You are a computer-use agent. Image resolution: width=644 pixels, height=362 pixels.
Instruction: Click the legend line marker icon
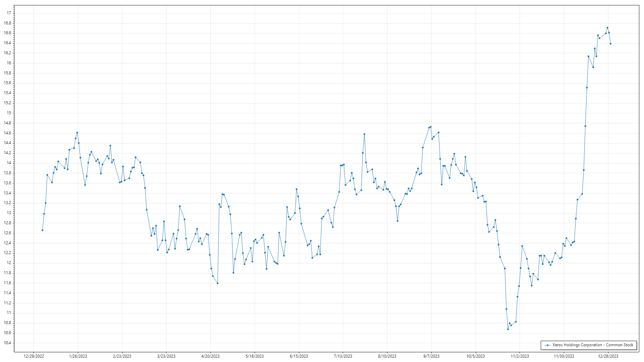pyautogui.click(x=547, y=345)
